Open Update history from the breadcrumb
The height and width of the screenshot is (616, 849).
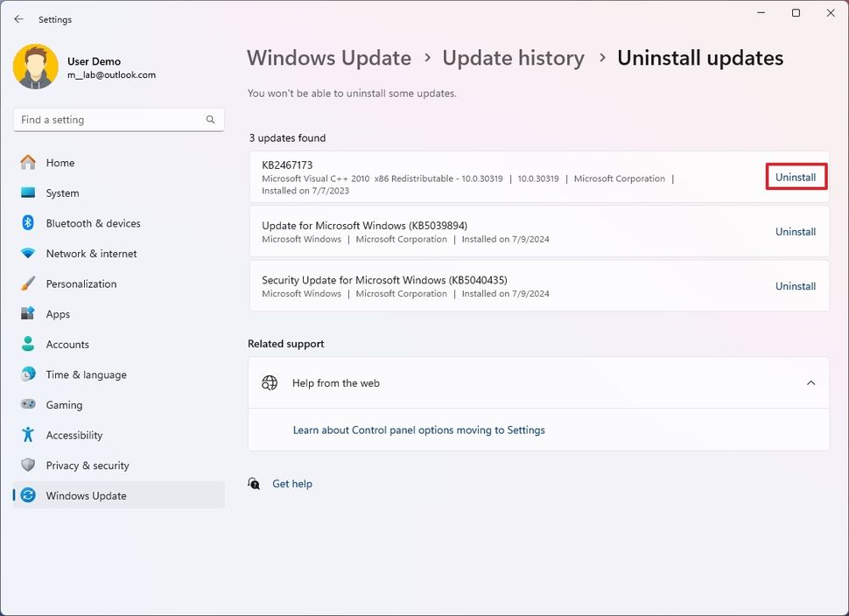point(513,58)
